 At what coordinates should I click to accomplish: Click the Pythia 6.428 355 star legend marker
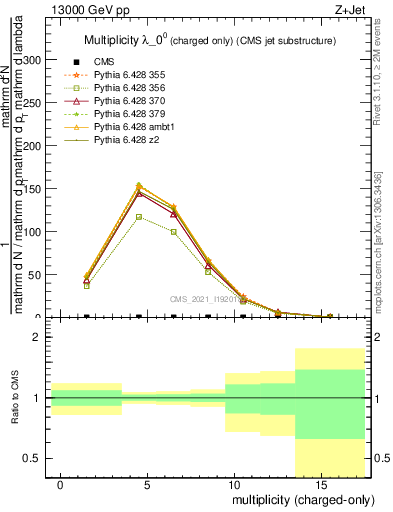(x=76, y=75)
